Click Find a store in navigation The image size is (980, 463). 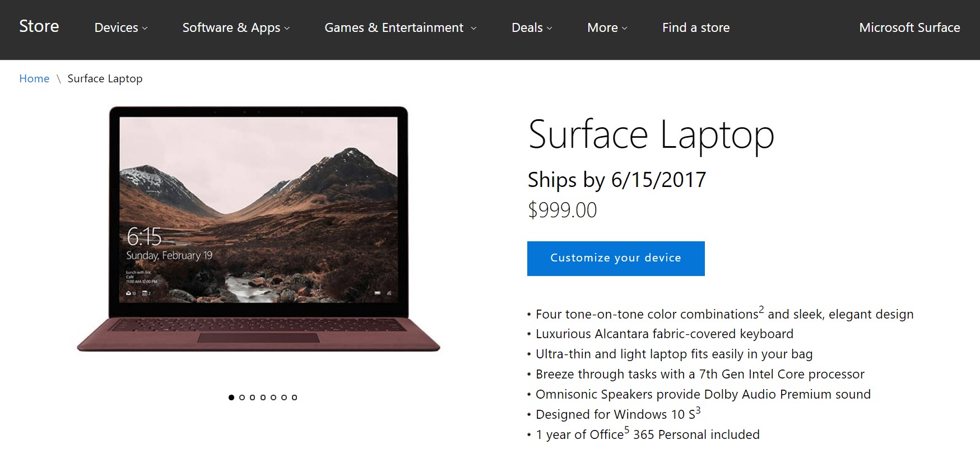coord(695,27)
